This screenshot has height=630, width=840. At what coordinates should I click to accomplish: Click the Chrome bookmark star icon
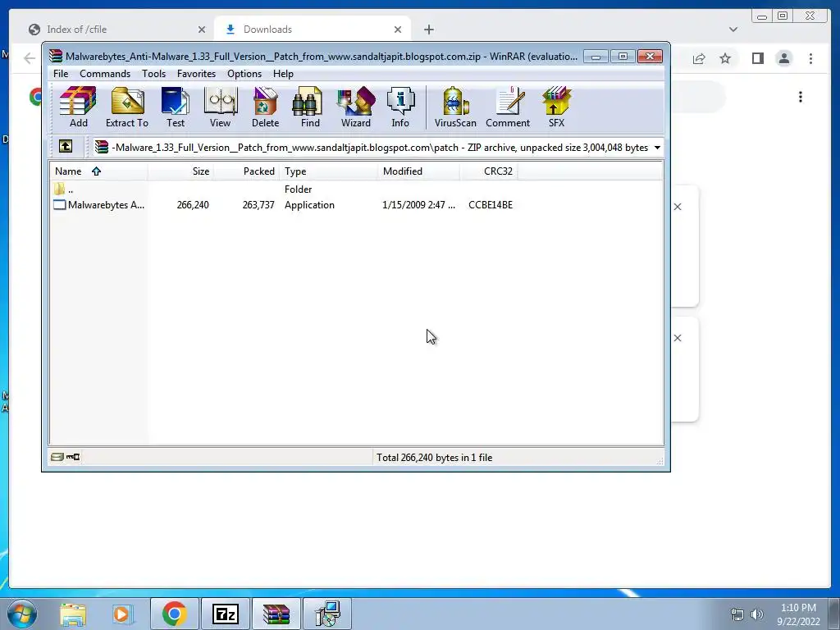click(x=725, y=58)
